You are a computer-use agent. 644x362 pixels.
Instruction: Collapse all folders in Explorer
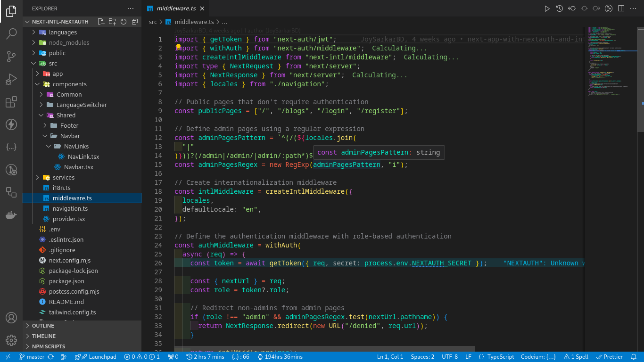pyautogui.click(x=135, y=22)
